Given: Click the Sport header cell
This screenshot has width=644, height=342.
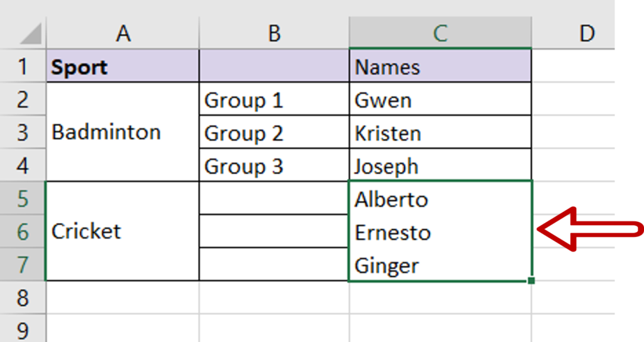Looking at the screenshot, I should (x=123, y=66).
